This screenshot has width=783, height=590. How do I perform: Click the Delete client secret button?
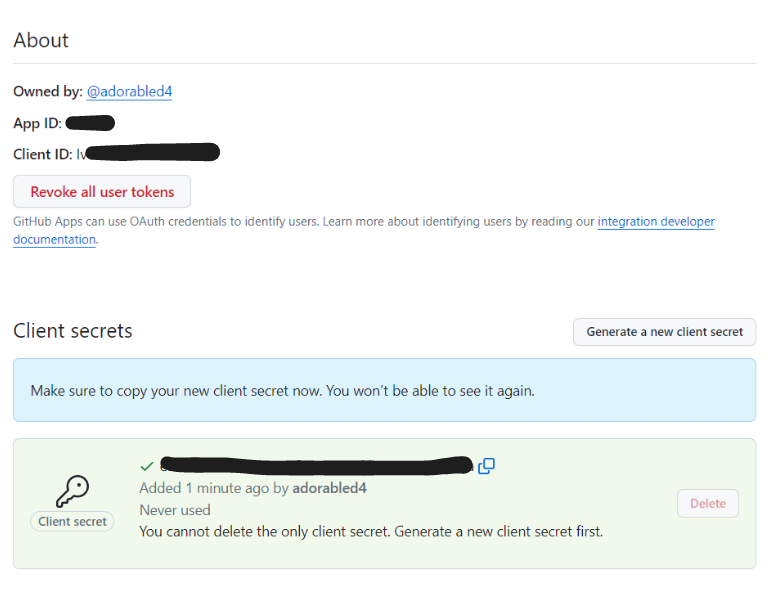coord(707,504)
